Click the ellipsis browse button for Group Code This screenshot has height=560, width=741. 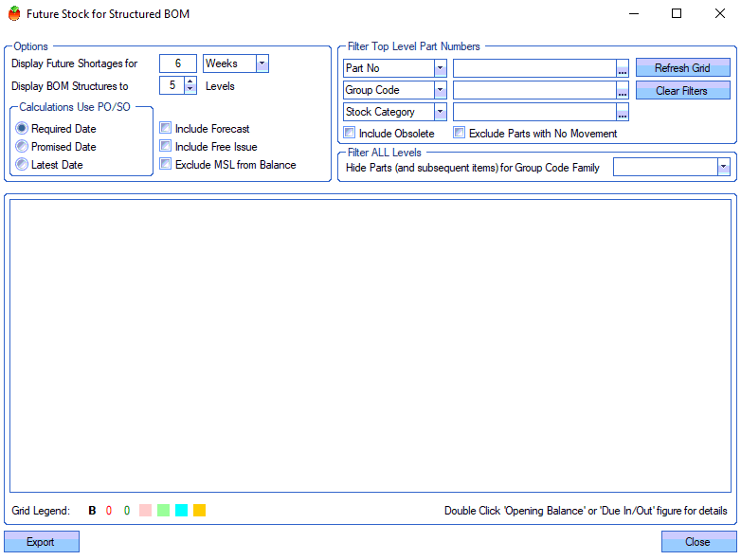pyautogui.click(x=623, y=90)
